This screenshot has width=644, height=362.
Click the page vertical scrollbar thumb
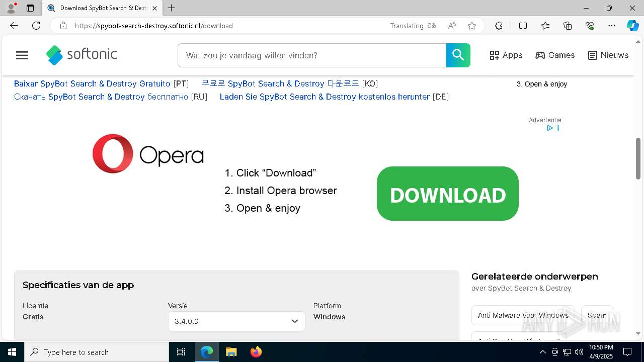638,158
